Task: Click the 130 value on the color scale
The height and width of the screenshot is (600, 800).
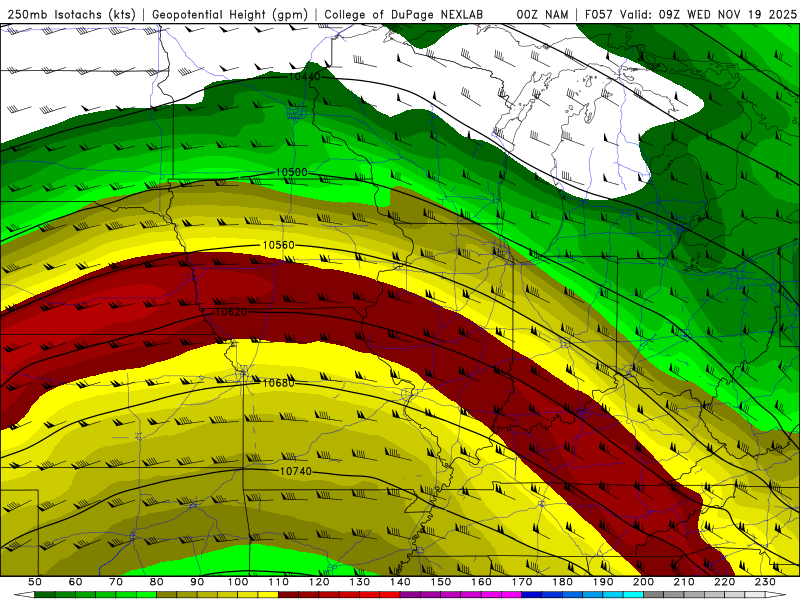Action: pos(360,582)
